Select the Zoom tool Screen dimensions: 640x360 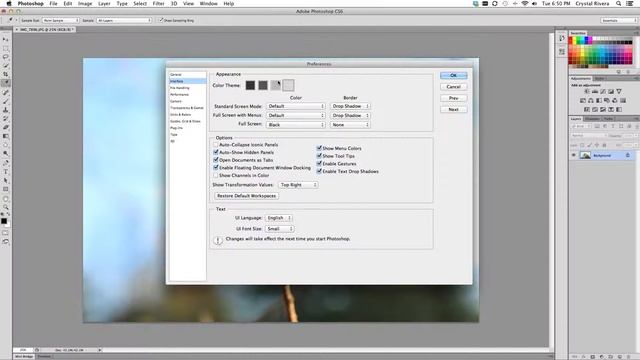tap(5, 207)
